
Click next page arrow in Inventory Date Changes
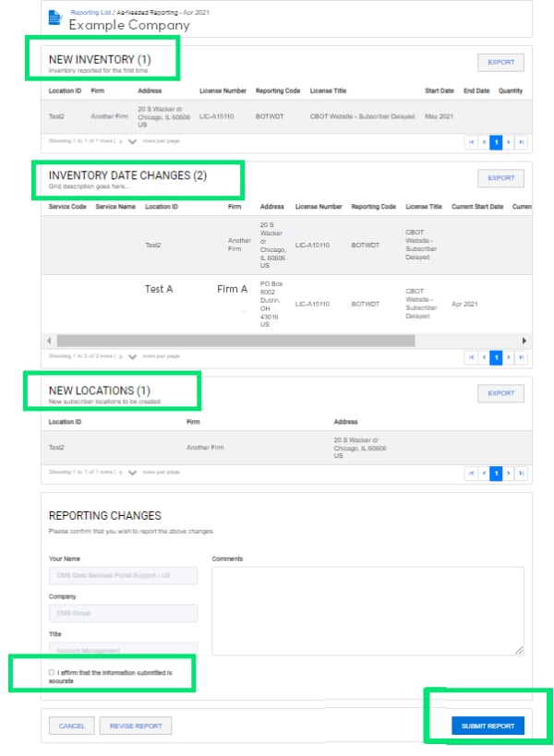(x=509, y=356)
